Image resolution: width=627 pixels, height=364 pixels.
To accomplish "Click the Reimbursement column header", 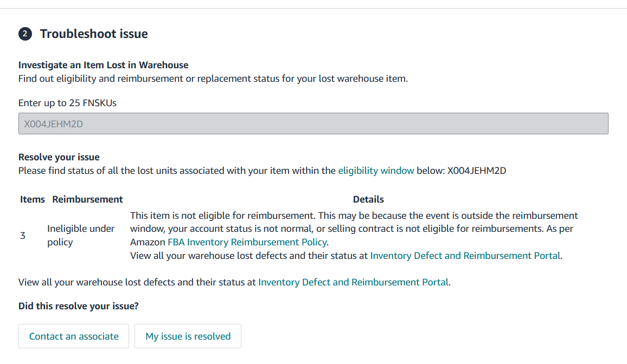I will click(x=87, y=199).
